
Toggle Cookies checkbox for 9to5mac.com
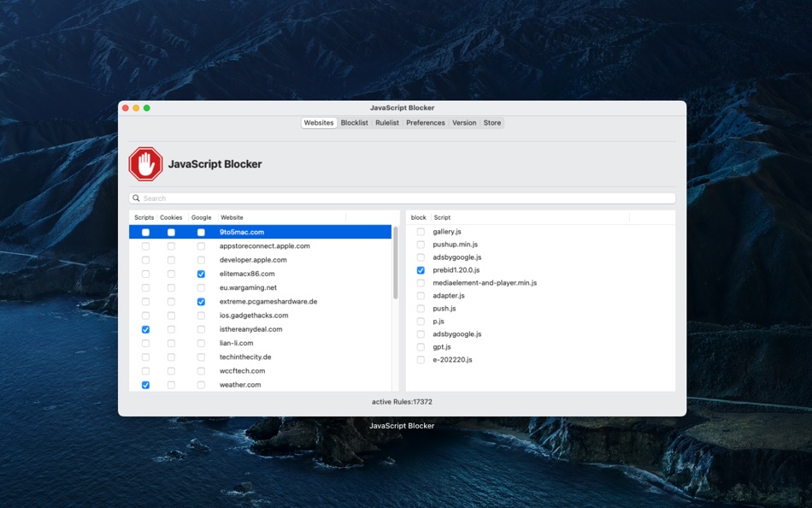point(171,233)
